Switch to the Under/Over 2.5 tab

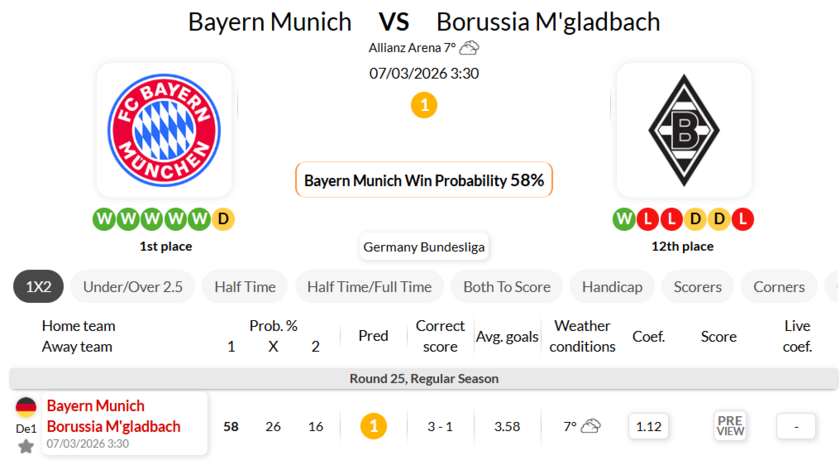click(133, 287)
